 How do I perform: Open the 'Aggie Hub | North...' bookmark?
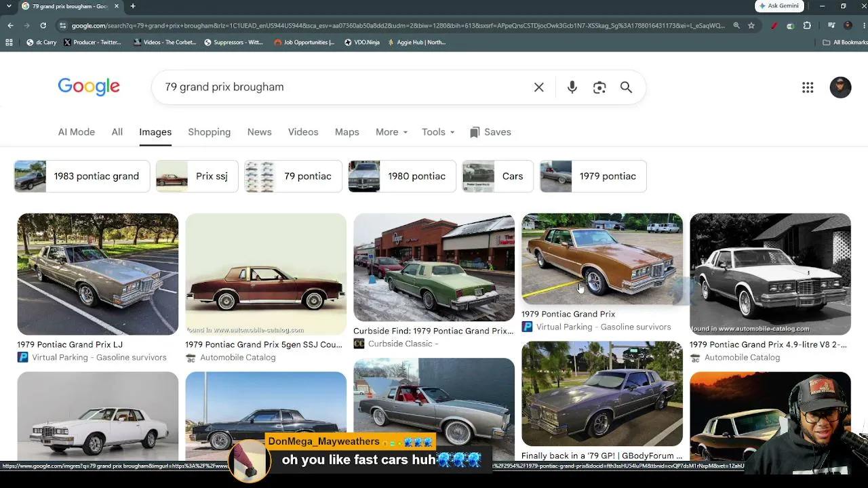pos(416,42)
